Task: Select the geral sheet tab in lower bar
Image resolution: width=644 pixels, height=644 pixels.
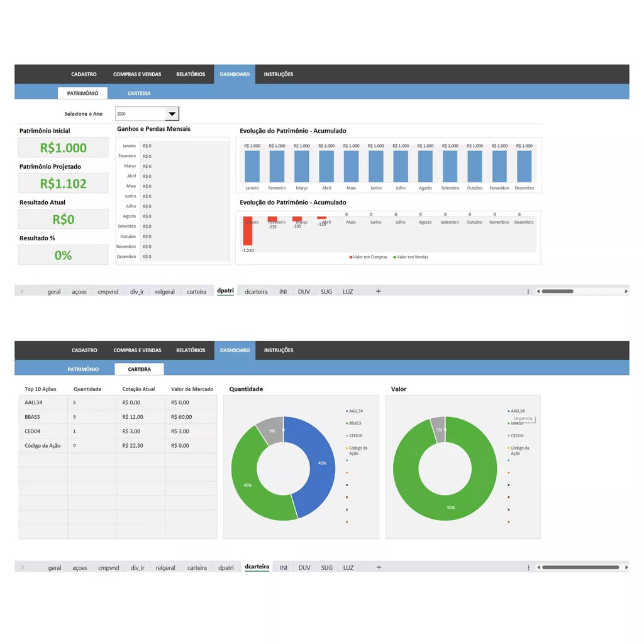Action: coord(54,568)
